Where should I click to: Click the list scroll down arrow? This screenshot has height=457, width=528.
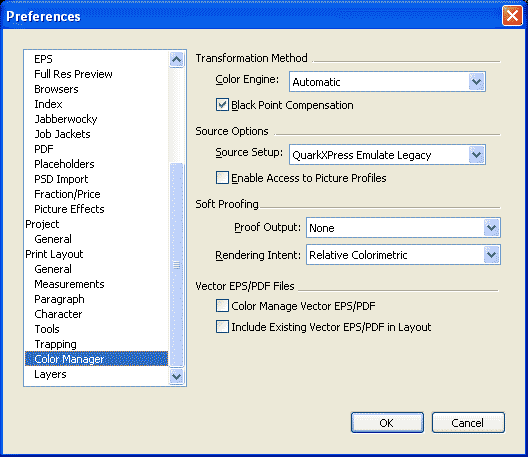[x=176, y=376]
